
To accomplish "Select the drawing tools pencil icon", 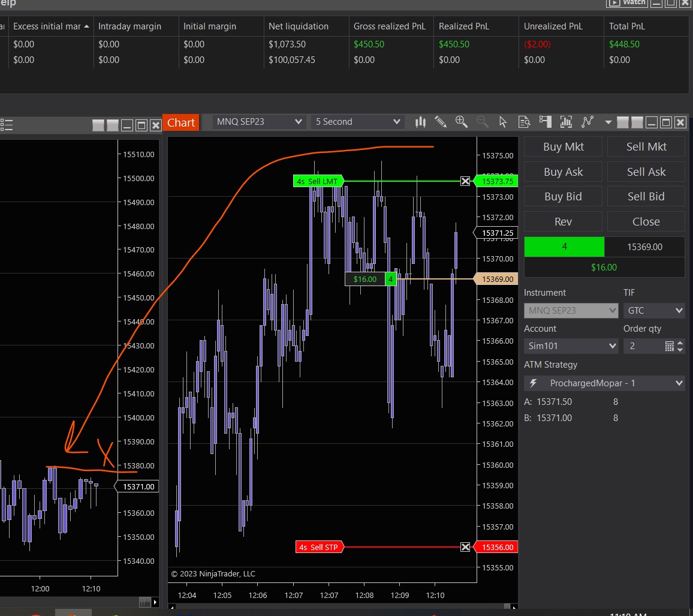I will pos(441,122).
